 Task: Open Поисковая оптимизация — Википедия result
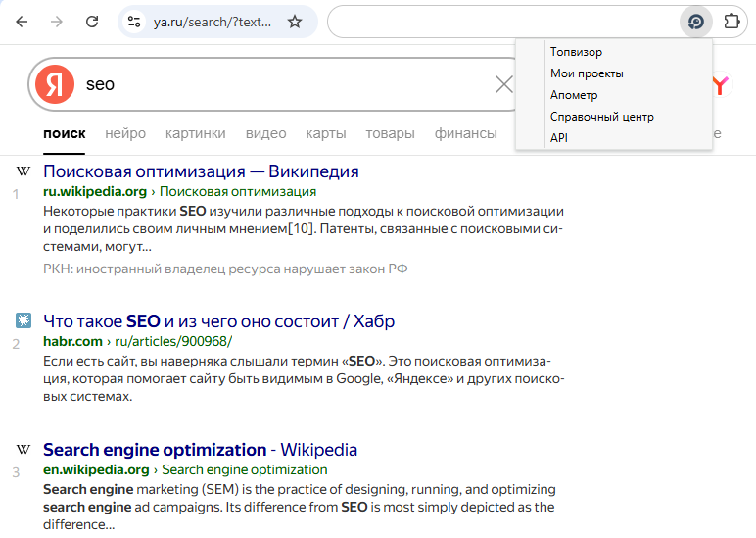pos(201,171)
